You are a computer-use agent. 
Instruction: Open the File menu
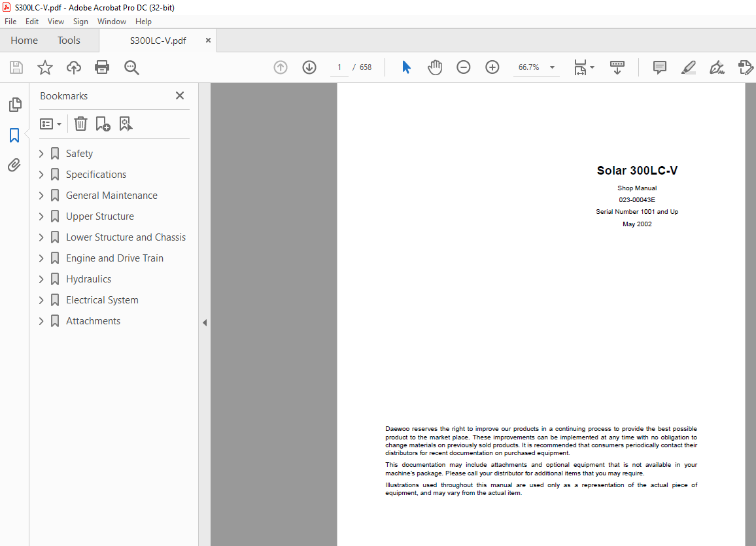pos(10,22)
